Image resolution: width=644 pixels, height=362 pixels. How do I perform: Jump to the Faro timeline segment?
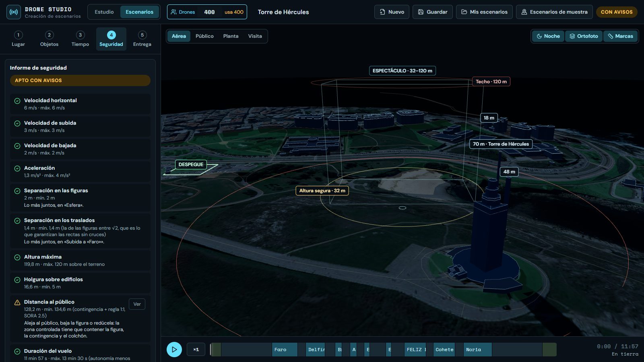click(x=285, y=350)
